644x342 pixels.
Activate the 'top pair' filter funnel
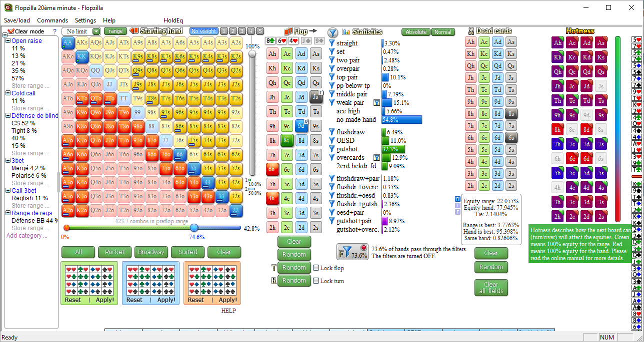[x=331, y=77]
